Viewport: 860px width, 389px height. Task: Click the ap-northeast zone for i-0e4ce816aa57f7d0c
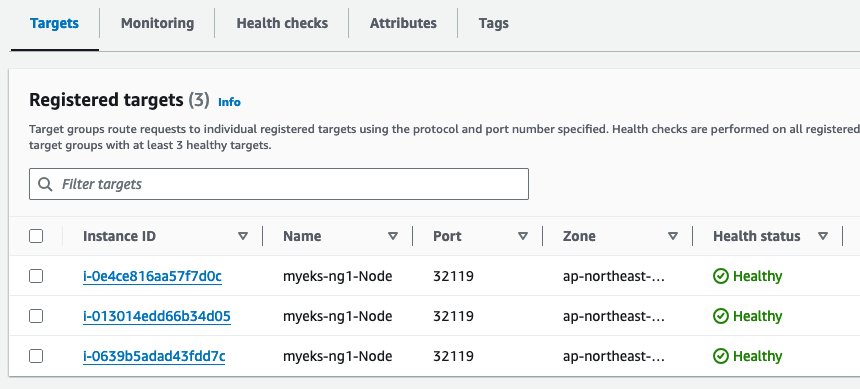(614, 276)
